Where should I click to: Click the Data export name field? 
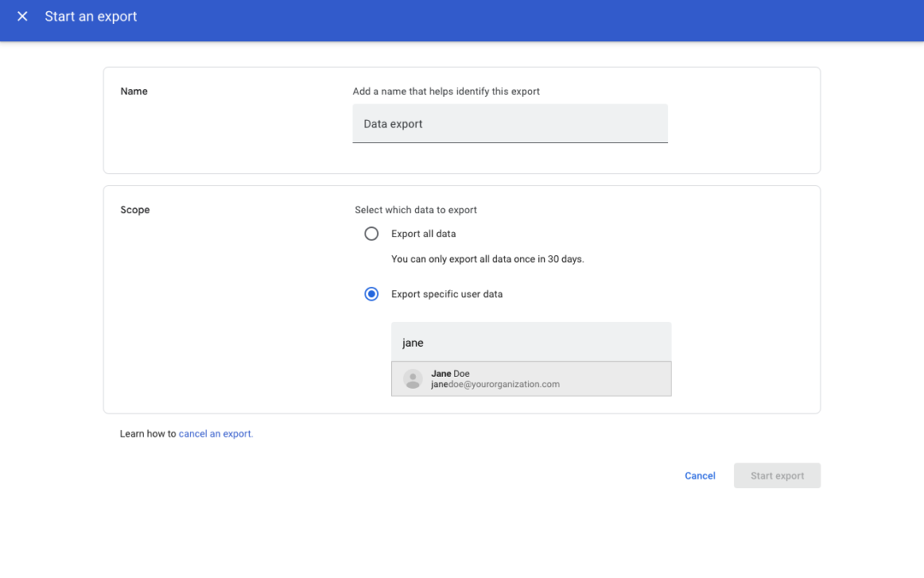[x=510, y=124]
